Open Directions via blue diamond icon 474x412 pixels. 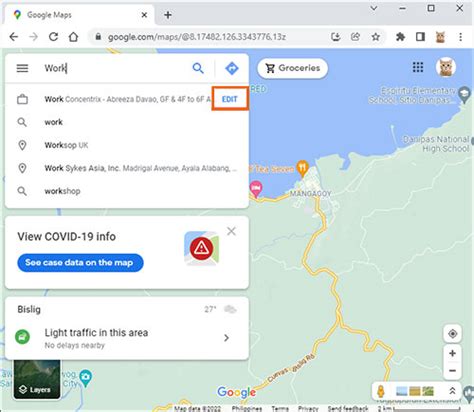click(x=232, y=68)
